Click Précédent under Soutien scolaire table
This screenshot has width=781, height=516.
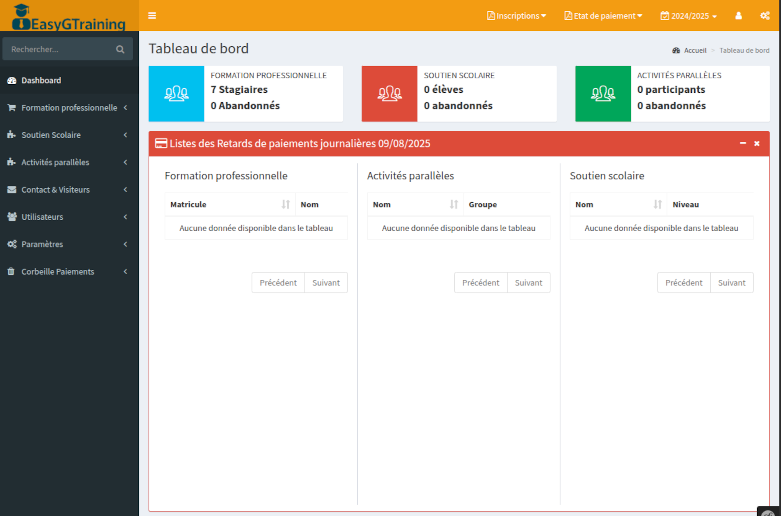(x=683, y=283)
